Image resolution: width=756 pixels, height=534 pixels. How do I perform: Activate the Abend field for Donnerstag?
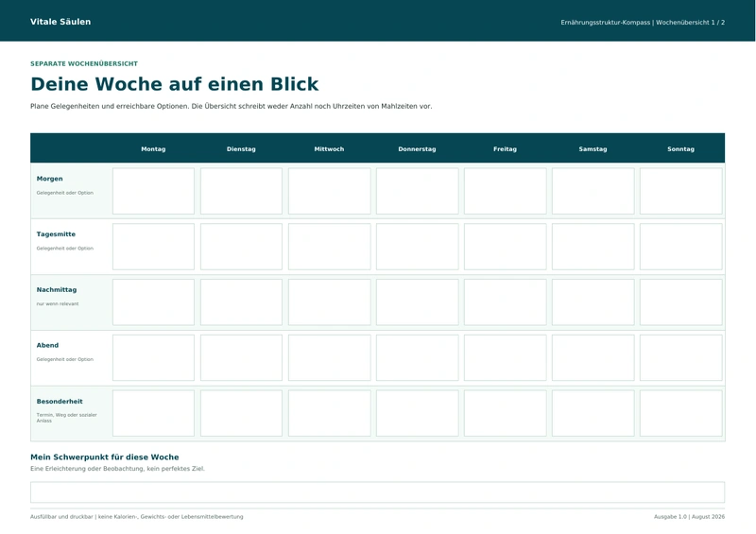click(417, 357)
